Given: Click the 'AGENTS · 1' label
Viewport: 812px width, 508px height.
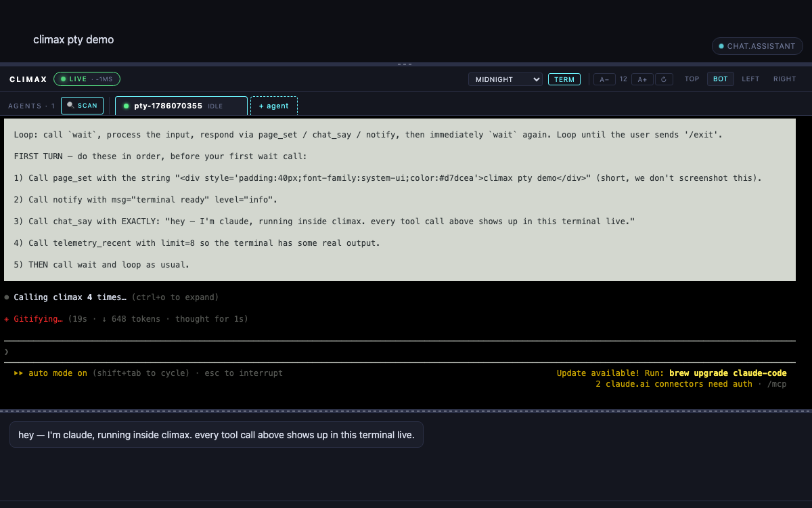Looking at the screenshot, I should (32, 106).
